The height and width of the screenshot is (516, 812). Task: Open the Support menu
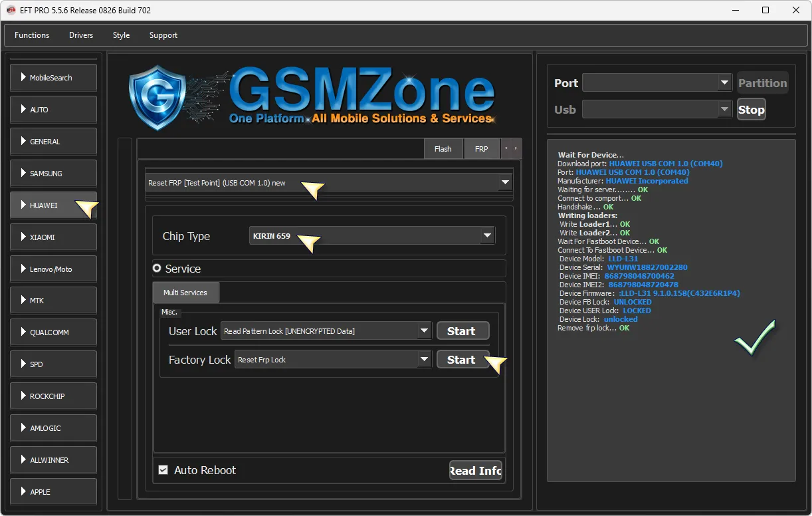163,35
